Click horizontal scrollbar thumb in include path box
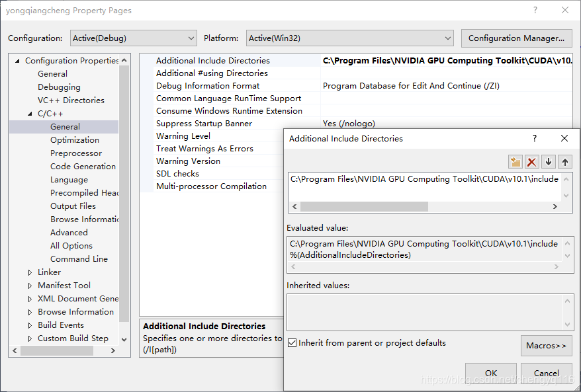This screenshot has height=392, width=581. click(x=364, y=206)
